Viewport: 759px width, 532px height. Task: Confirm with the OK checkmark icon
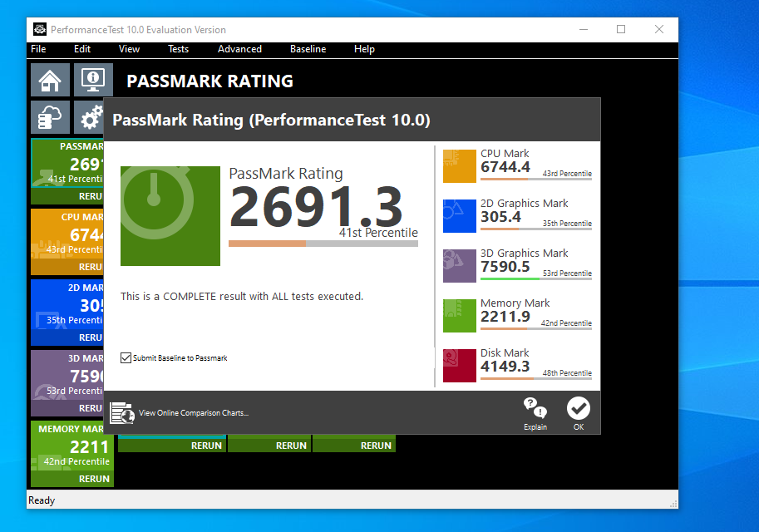579,408
